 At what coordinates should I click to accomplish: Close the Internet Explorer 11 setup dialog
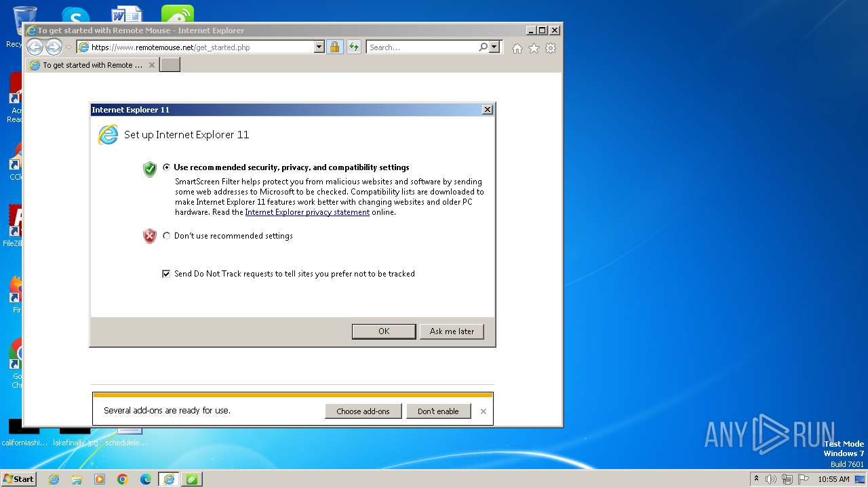click(487, 110)
